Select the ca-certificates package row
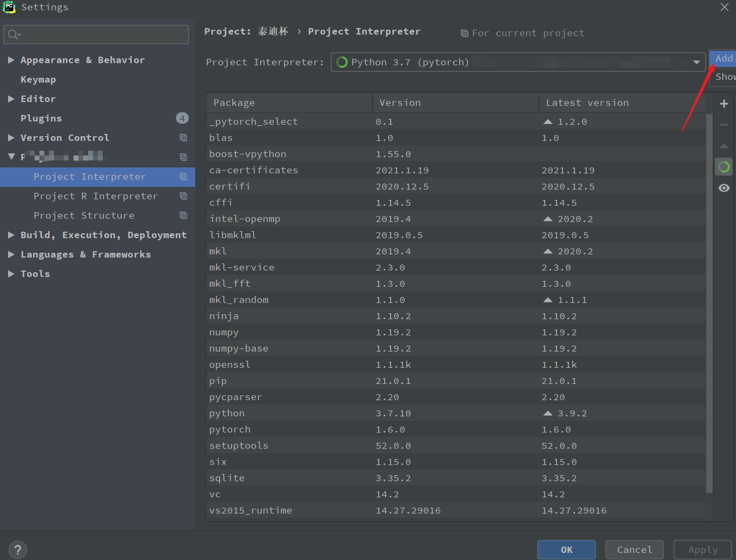 456,170
